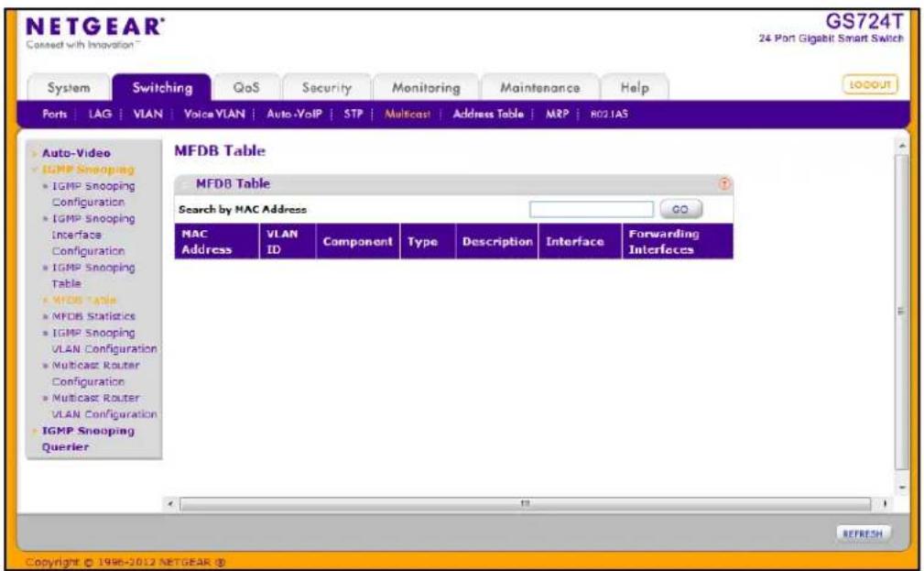Click the horizontal scrollbar right arrow
Screen dimensions: 924x571
(885, 504)
